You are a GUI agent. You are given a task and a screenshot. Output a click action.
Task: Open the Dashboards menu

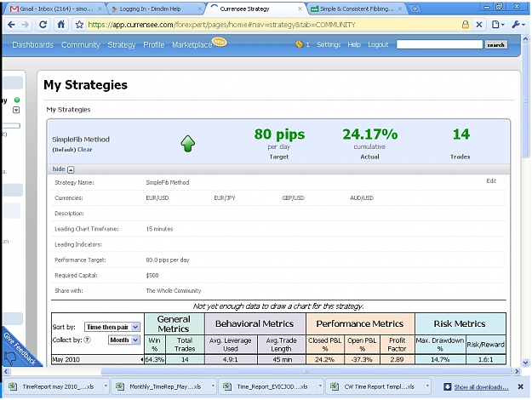pyautogui.click(x=33, y=45)
